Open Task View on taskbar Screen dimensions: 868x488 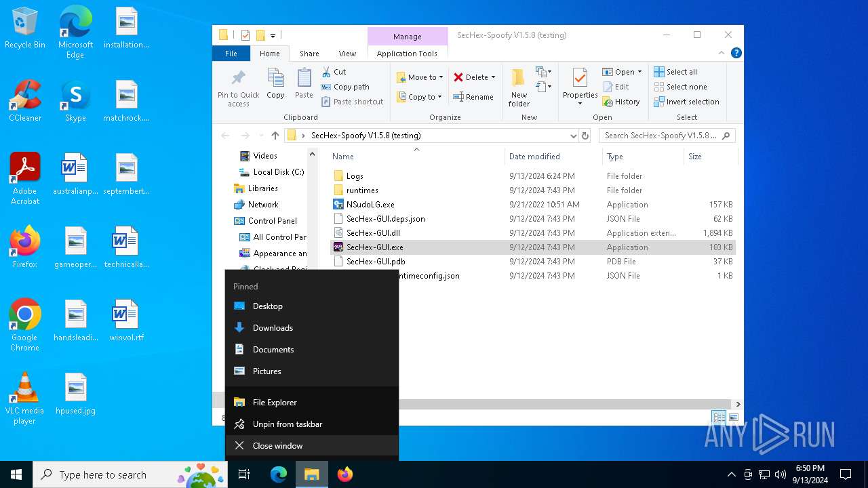[244, 474]
